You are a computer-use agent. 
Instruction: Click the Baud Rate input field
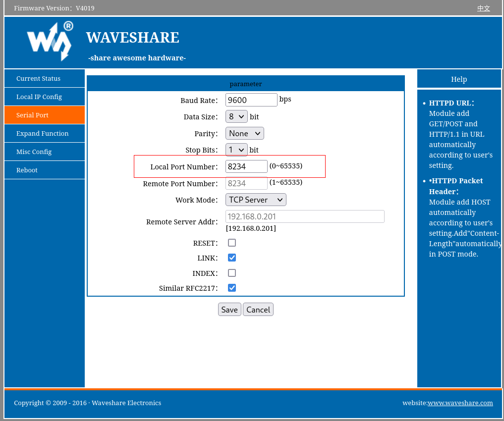[251, 100]
